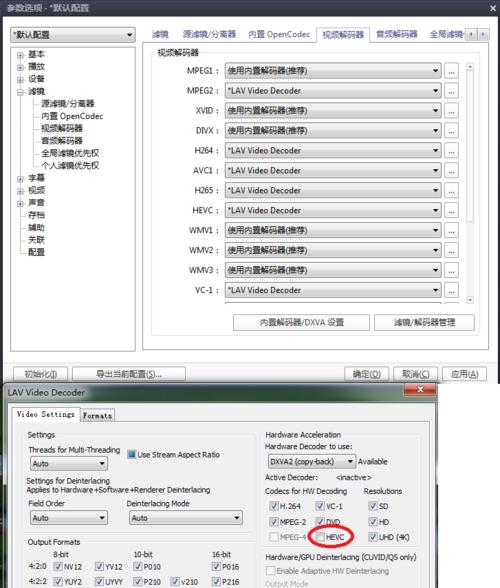Click the 取消(C) cancel button
Viewport: 500px width, 588px height.
(x=415, y=374)
